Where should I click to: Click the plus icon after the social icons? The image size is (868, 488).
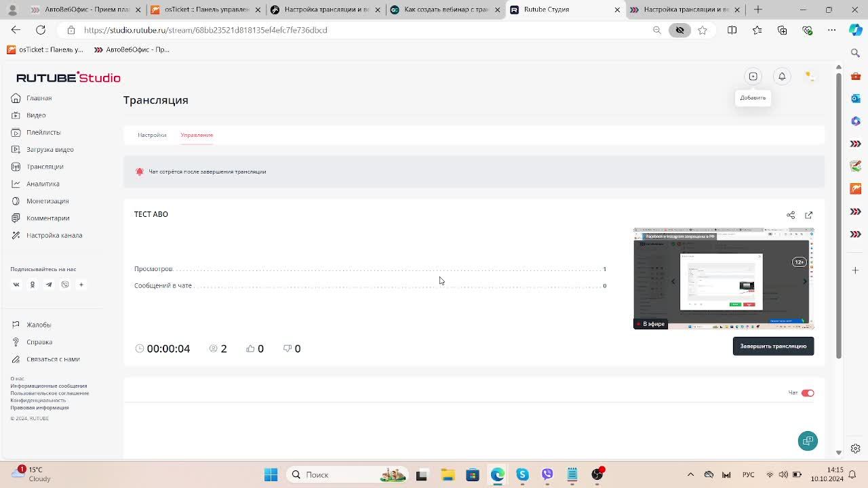point(81,285)
